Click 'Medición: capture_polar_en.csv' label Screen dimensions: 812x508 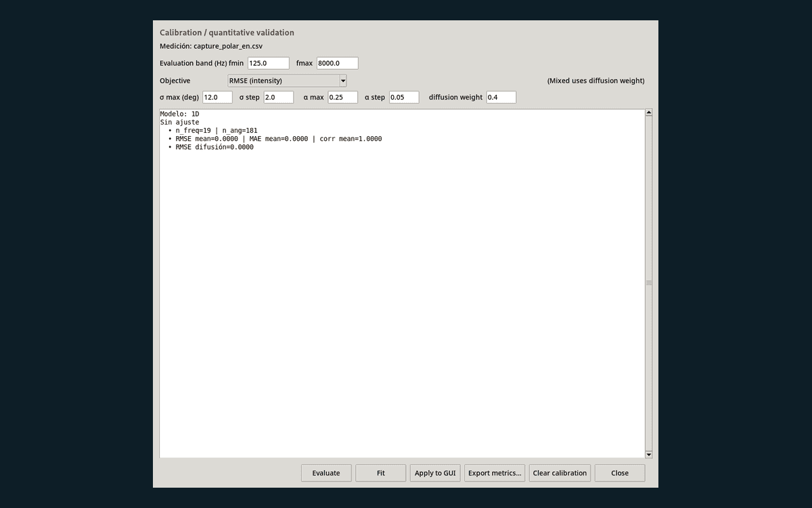click(211, 46)
